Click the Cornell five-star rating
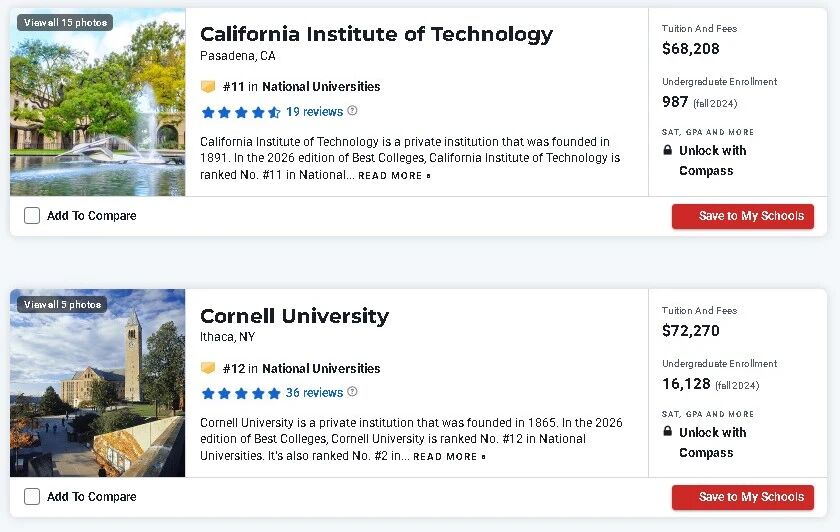 240,393
